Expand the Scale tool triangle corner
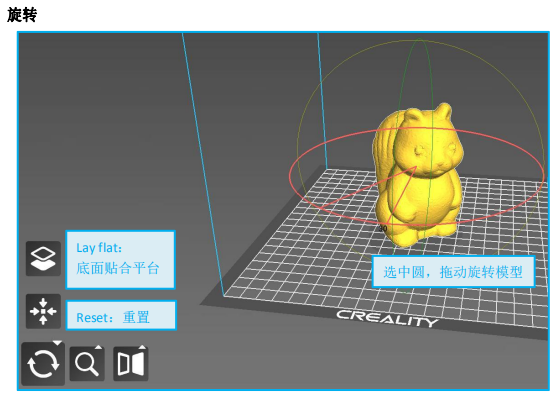Image resolution: width=556 pixels, height=397 pixels. tap(98, 347)
